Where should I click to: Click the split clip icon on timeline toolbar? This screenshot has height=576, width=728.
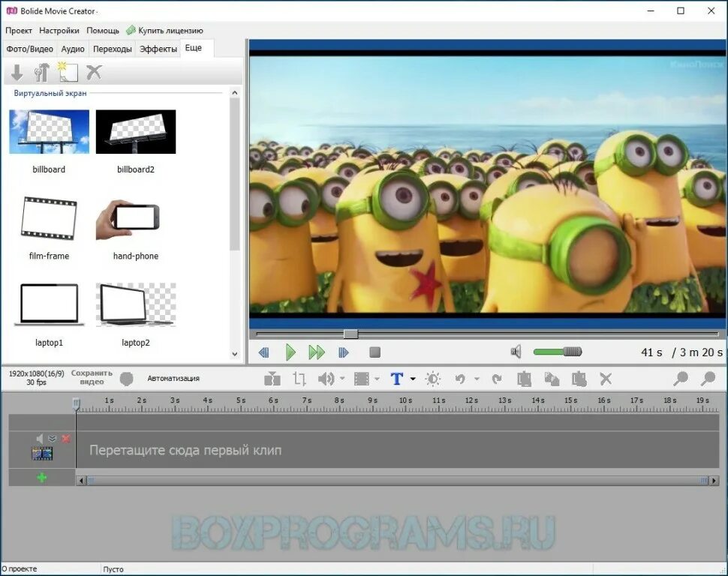(x=272, y=379)
